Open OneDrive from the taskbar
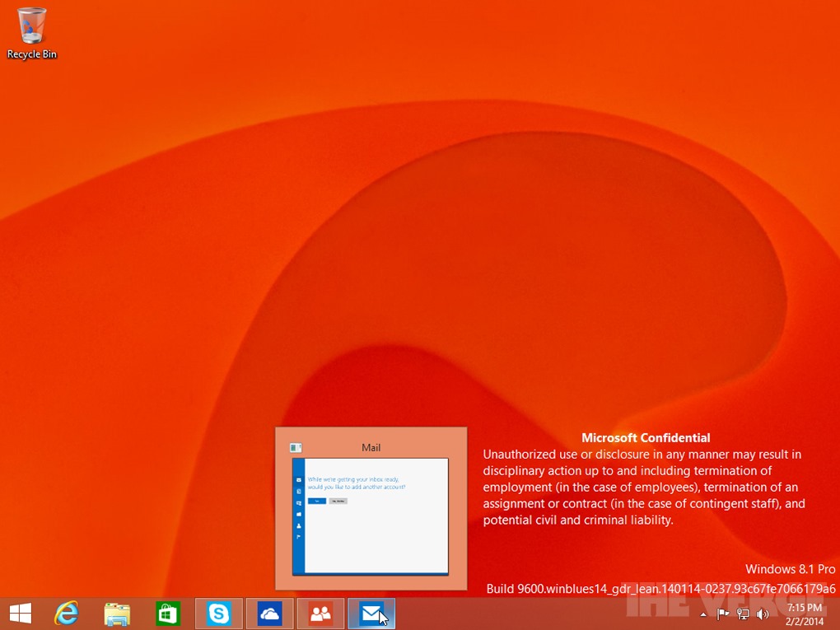The width and height of the screenshot is (840, 630). pyautogui.click(x=269, y=614)
